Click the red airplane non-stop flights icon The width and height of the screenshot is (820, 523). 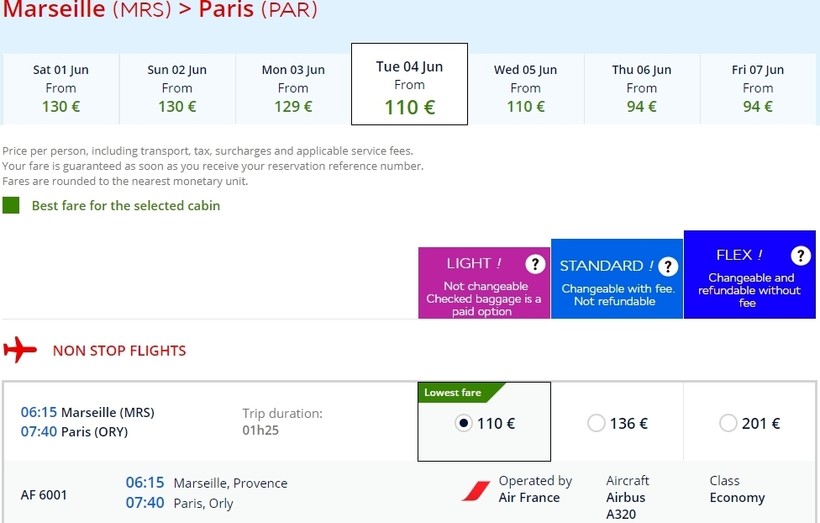tap(20, 350)
